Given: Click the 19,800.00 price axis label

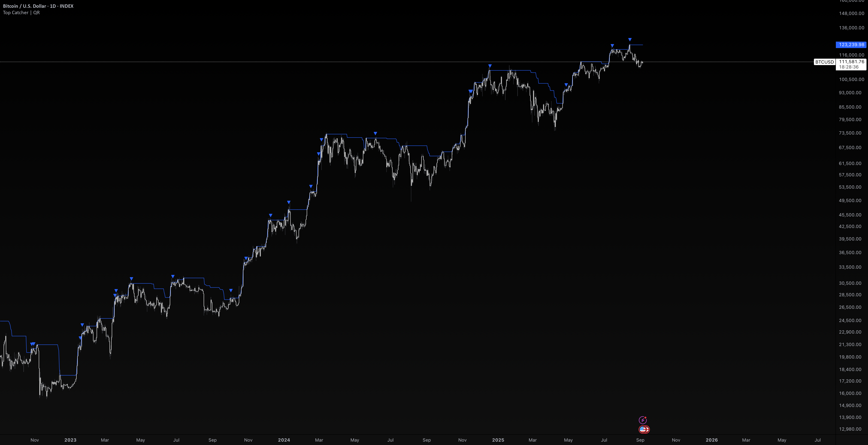Looking at the screenshot, I should pos(850,357).
